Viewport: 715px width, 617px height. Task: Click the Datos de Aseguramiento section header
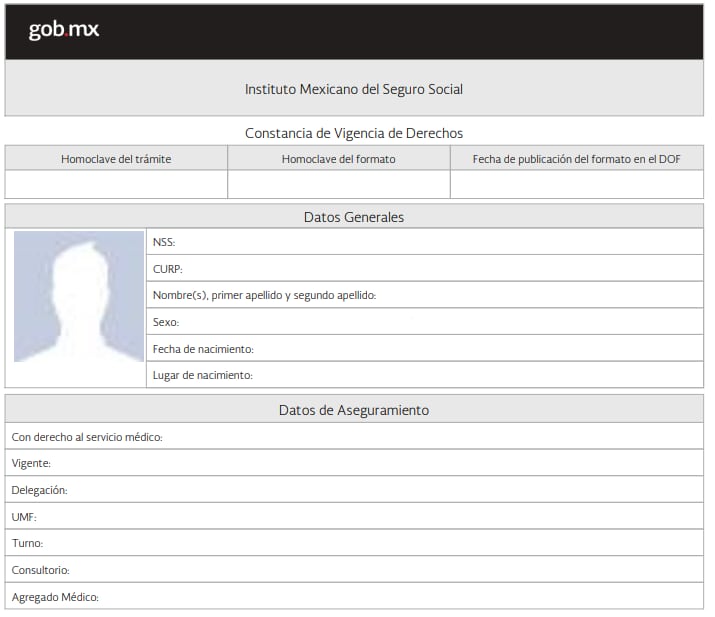coord(354,410)
